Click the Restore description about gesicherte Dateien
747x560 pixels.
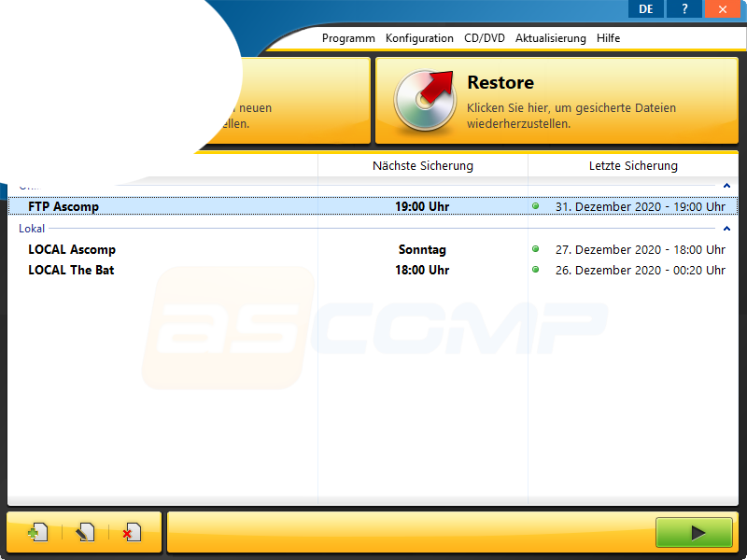571,116
